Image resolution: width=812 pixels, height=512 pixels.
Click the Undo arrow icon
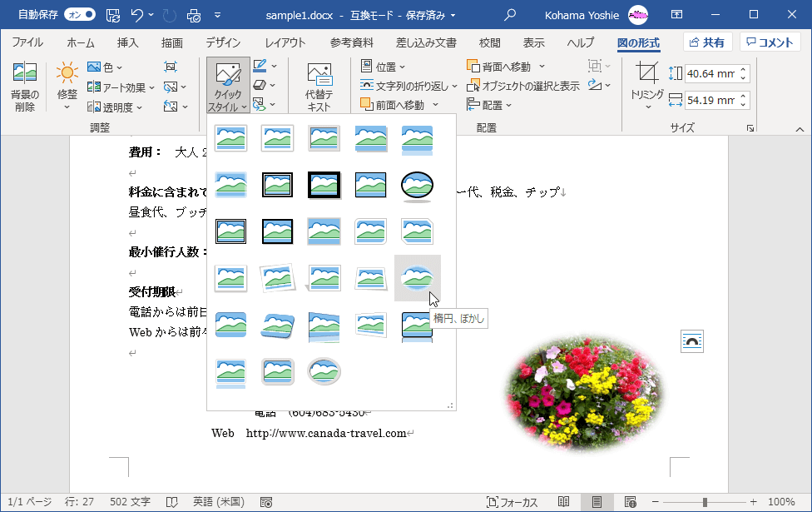click(137, 15)
